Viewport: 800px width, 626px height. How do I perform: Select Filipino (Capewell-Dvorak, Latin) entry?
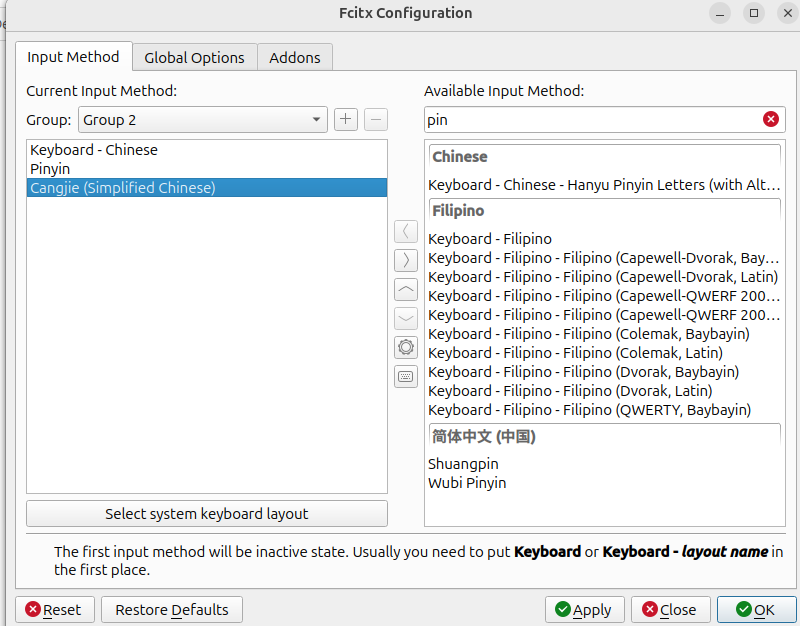point(605,277)
